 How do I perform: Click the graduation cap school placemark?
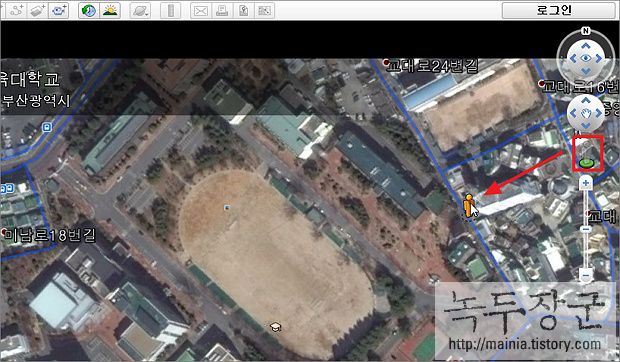tap(276, 327)
